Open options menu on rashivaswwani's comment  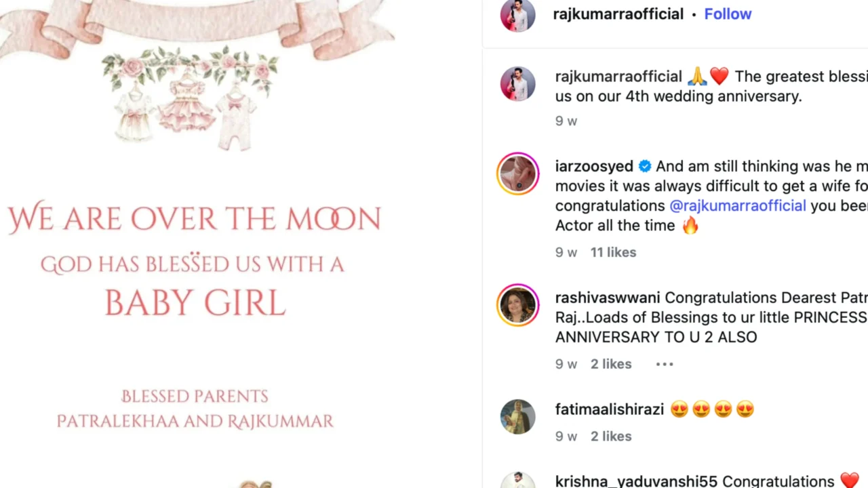pos(665,364)
